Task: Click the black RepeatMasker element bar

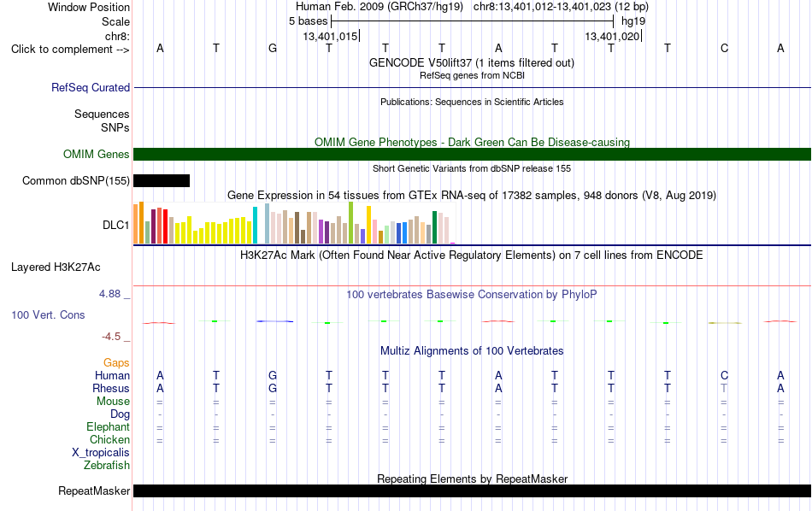Action: click(472, 490)
